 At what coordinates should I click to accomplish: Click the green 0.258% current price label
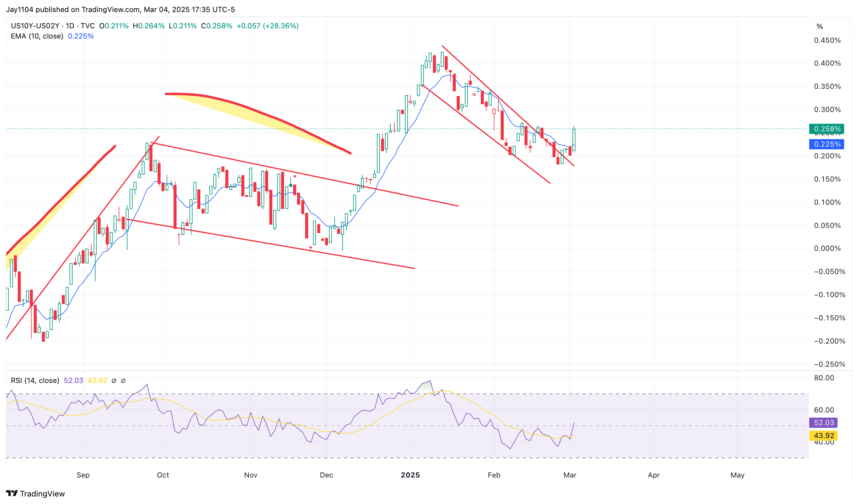[x=826, y=129]
